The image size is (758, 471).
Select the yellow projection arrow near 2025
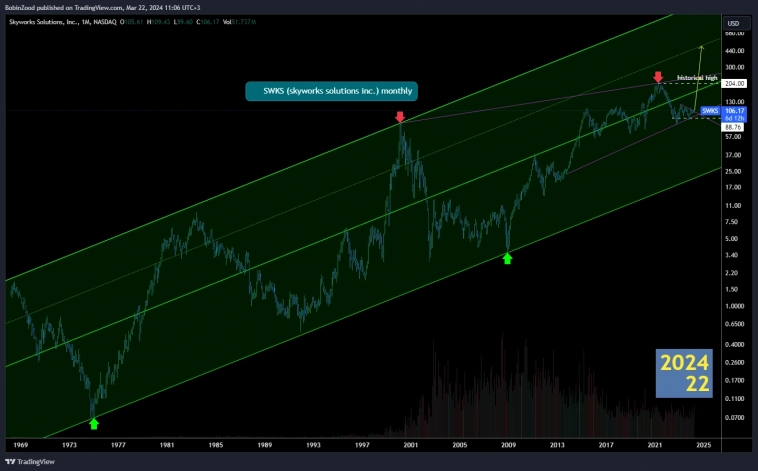699,79
